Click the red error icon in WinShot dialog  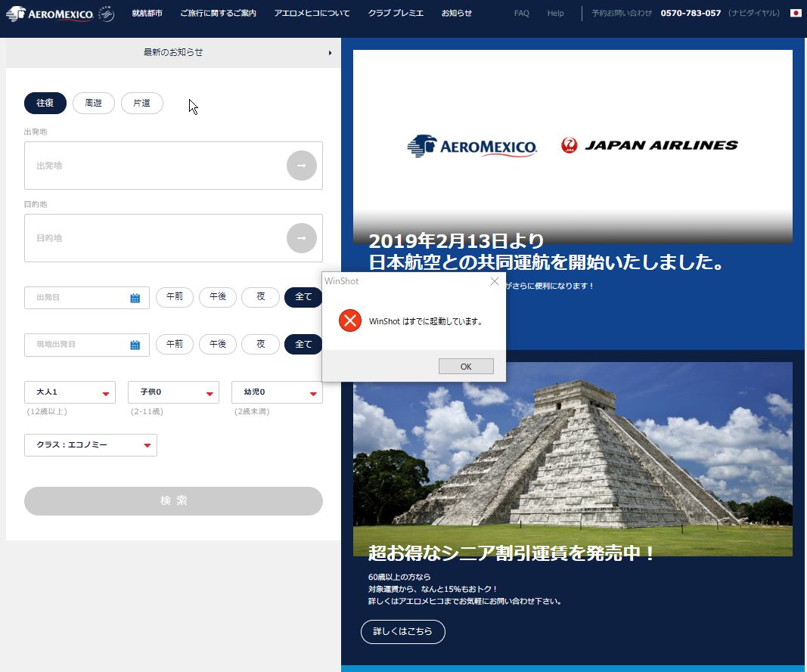pyautogui.click(x=350, y=321)
